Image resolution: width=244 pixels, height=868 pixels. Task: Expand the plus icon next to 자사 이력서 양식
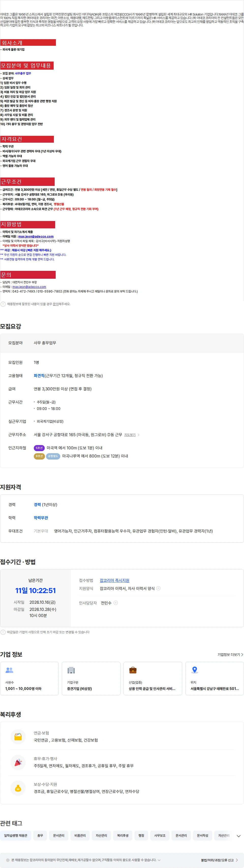click(x=158, y=588)
